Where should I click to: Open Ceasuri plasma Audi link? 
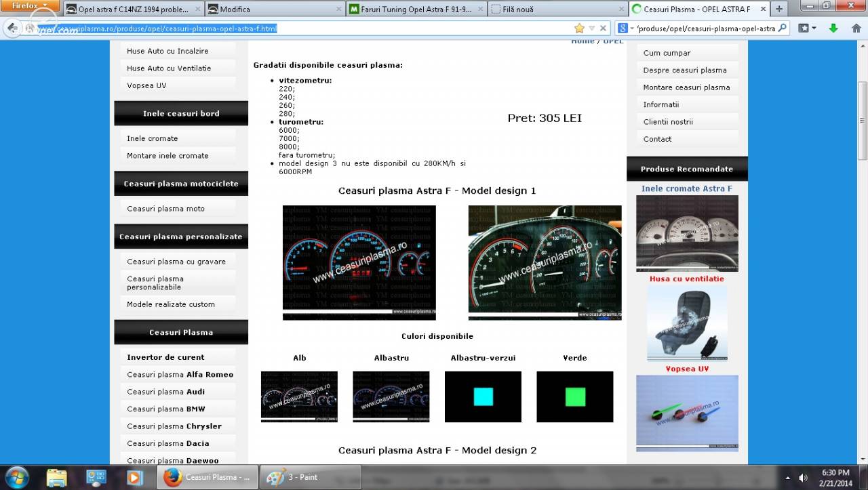pos(165,392)
